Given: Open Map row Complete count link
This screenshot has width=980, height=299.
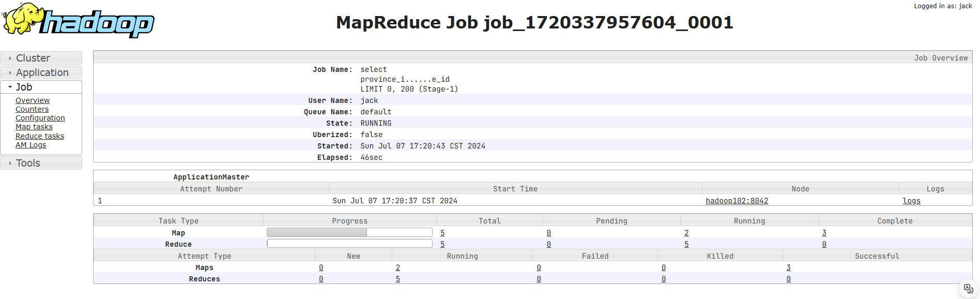Looking at the screenshot, I should 824,233.
